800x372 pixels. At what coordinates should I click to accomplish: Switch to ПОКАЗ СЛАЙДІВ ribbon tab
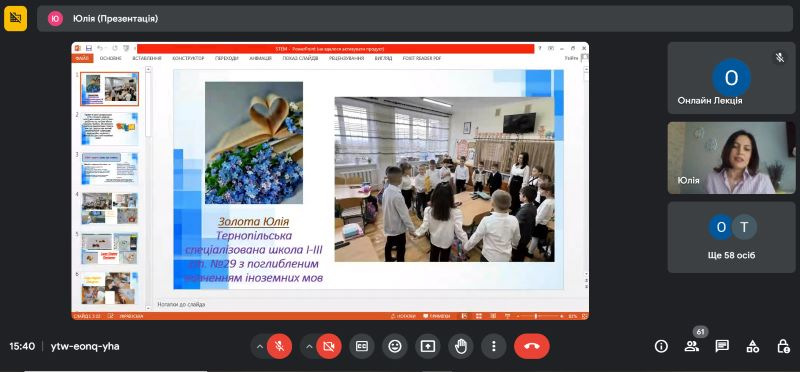(301, 58)
